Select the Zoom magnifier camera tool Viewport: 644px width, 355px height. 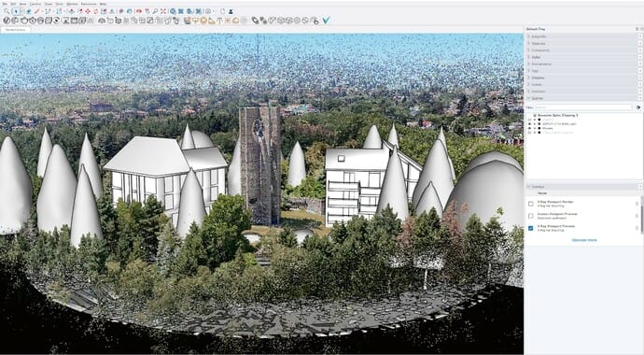click(155, 11)
